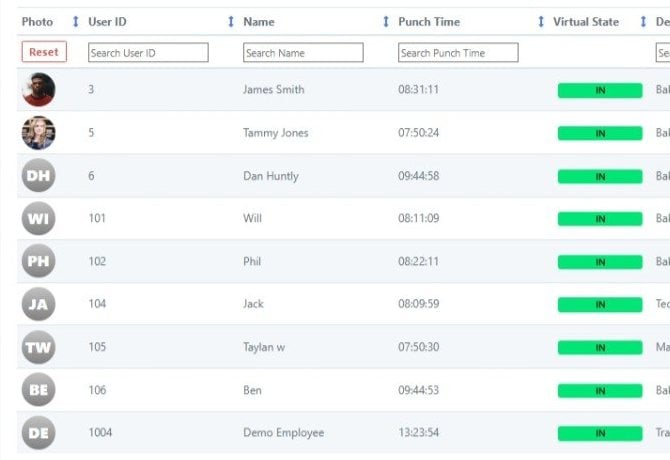Click the WI avatar for Will

[38, 218]
